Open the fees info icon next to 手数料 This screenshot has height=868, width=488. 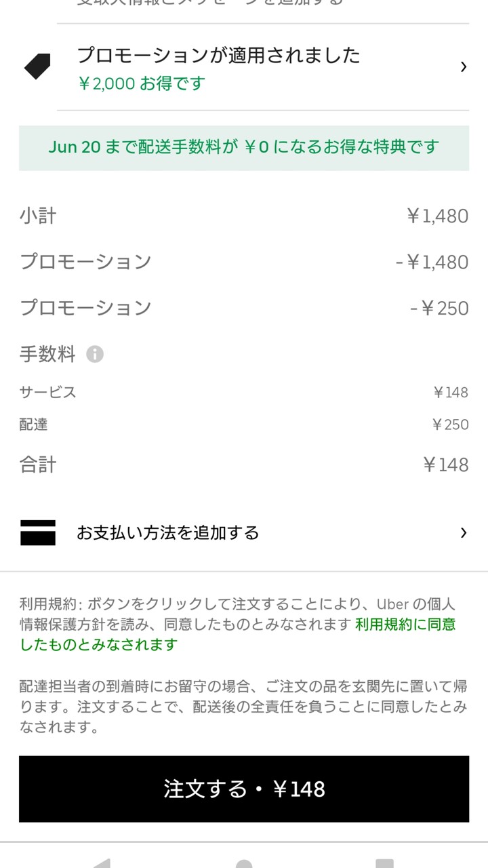click(x=95, y=354)
